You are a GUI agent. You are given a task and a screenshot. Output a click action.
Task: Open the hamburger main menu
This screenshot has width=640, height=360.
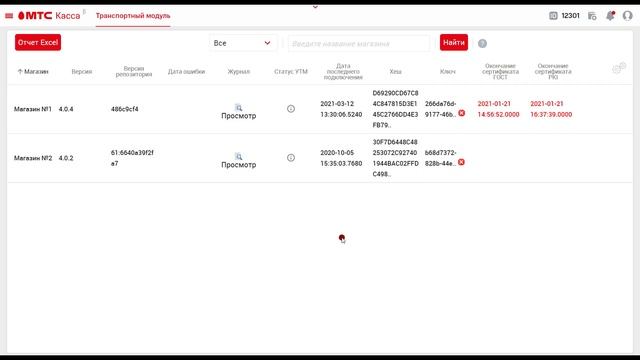coord(9,16)
